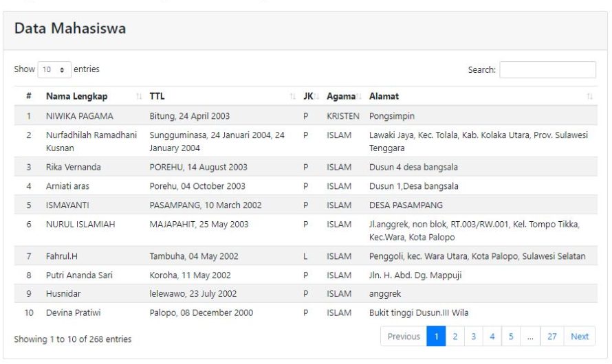The height and width of the screenshot is (364, 612).
Task: Click birth info POREHU, 14 August 2003
Action: point(198,167)
